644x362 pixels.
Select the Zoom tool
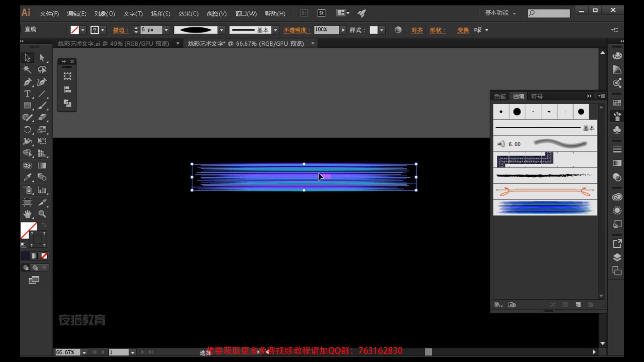[x=42, y=214]
